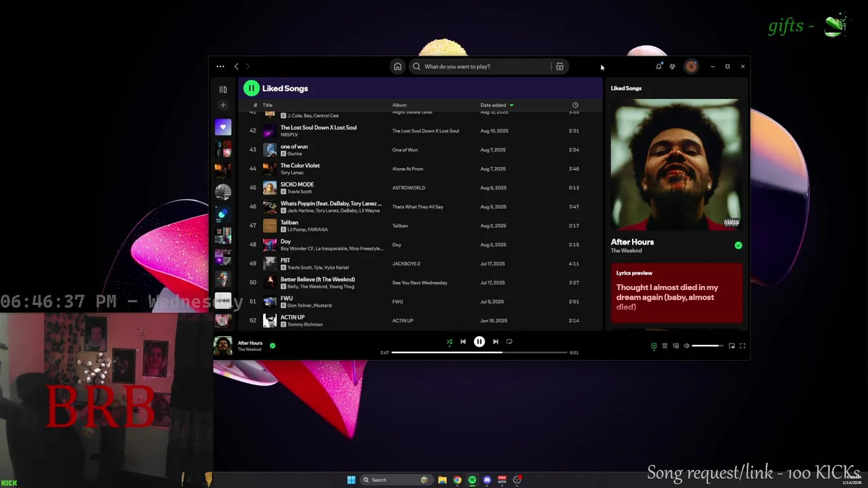Seek in the song progress bar
Image resolution: width=868 pixels, height=488 pixels.
(x=479, y=352)
